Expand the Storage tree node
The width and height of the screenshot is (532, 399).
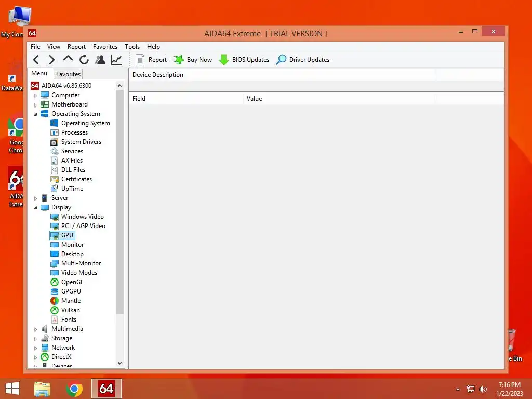pyautogui.click(x=35, y=339)
